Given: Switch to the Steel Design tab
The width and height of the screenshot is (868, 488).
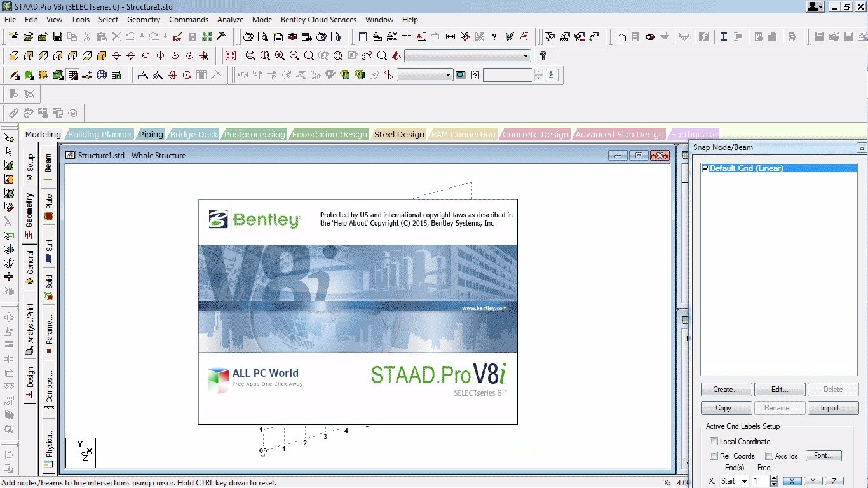Looking at the screenshot, I should [x=399, y=134].
